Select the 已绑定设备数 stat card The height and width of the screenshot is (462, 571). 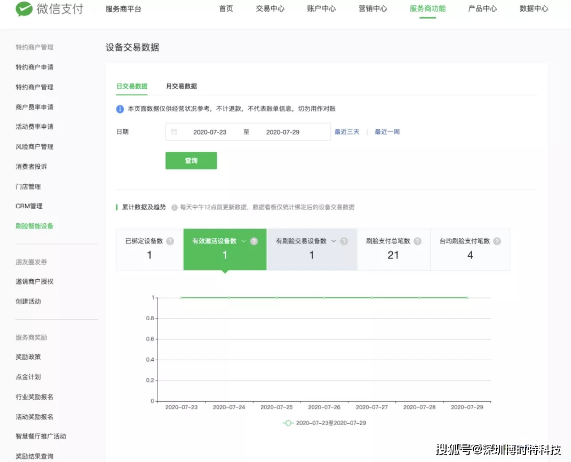click(150, 249)
